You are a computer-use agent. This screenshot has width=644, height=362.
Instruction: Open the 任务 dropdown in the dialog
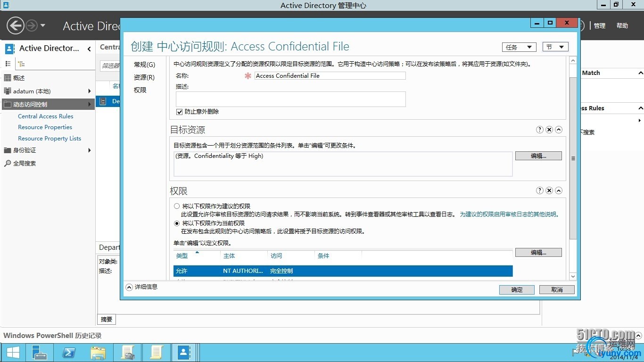(x=519, y=47)
